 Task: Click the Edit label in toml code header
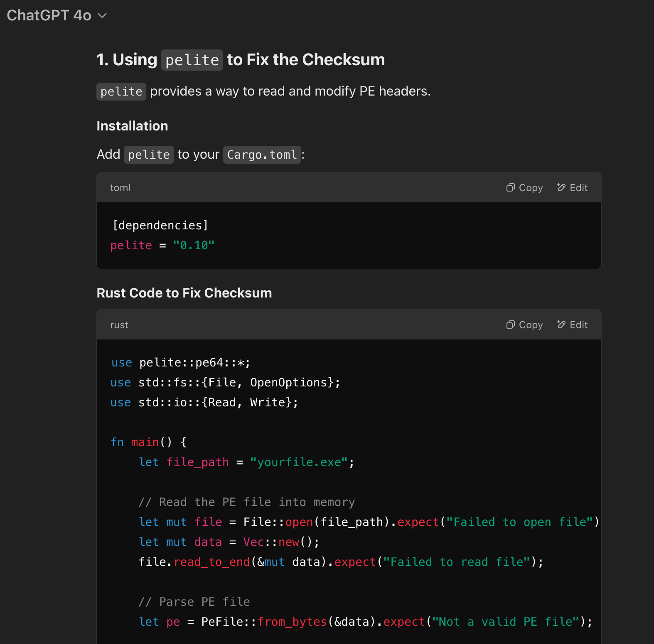coord(578,188)
